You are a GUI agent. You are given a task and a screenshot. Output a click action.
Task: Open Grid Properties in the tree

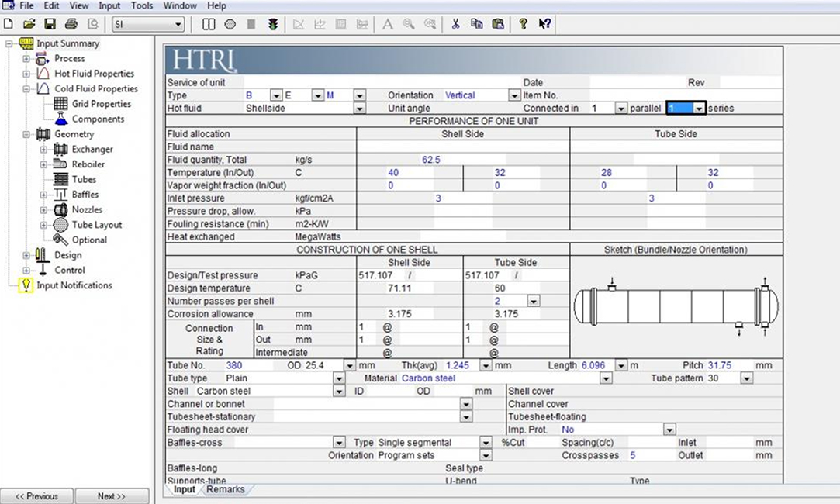[101, 104]
